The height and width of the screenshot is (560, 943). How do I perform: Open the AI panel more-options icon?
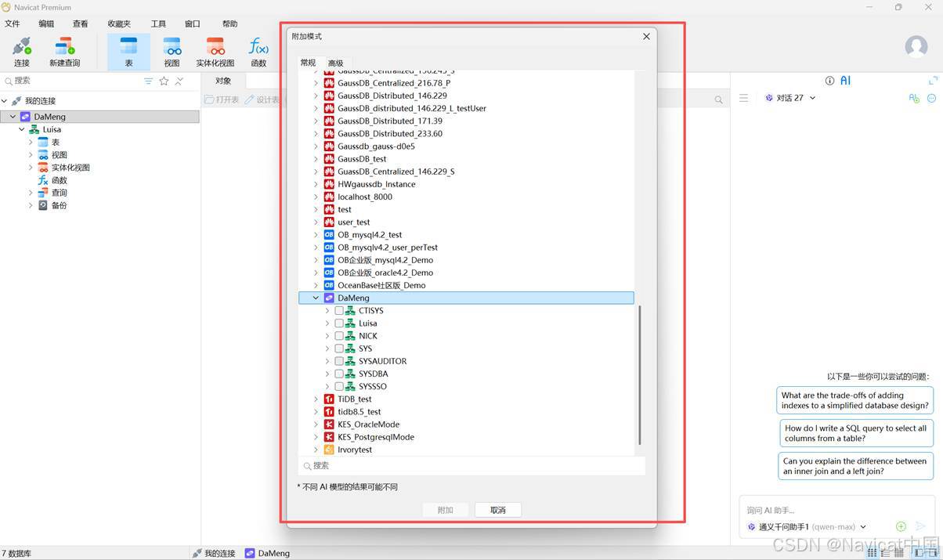931,98
